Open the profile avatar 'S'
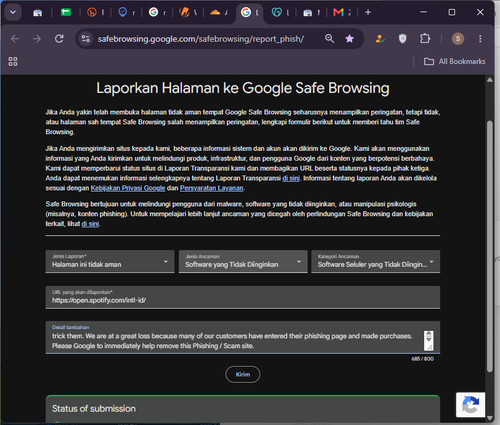This screenshot has height=425, width=500. (x=458, y=39)
